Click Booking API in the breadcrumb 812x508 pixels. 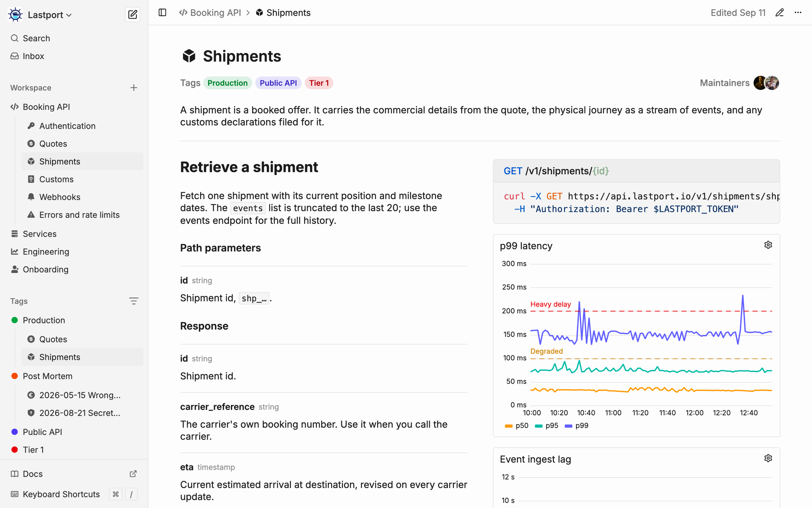(210, 13)
